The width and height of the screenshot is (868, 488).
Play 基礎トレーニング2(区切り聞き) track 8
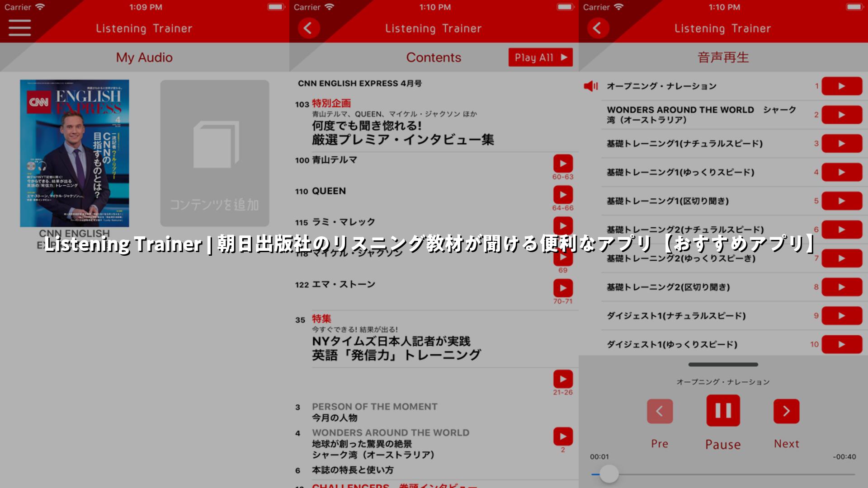point(842,287)
